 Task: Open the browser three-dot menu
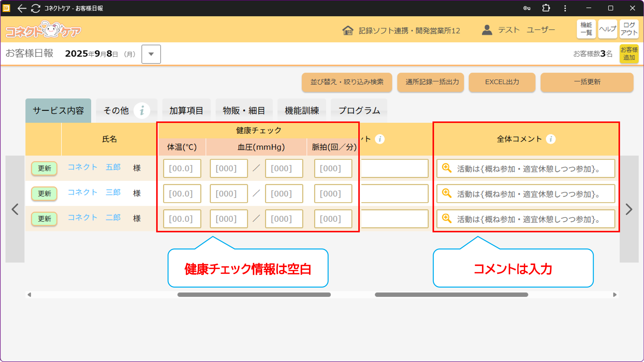point(565,8)
